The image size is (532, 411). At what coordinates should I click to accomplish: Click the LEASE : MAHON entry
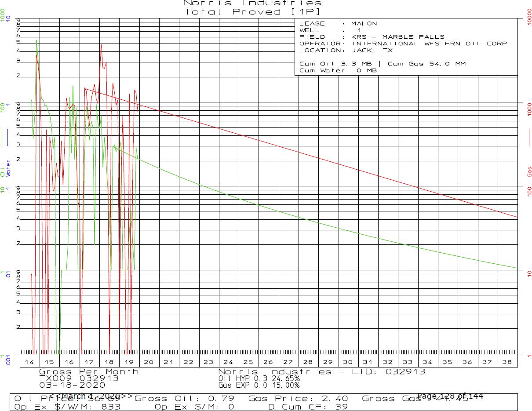tap(338, 24)
